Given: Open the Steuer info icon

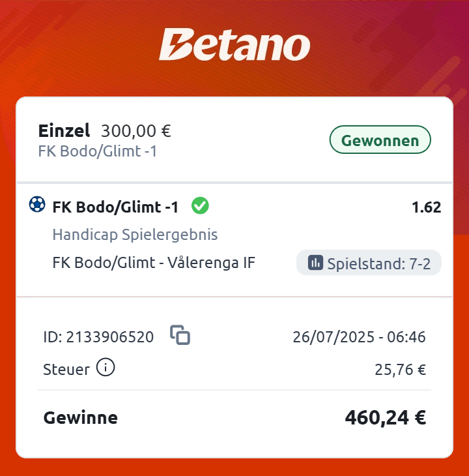Looking at the screenshot, I should click(106, 368).
